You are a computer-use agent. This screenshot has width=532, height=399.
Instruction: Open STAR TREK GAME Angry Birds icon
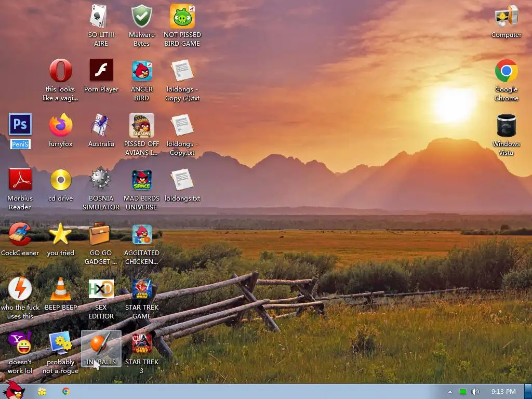point(142,289)
